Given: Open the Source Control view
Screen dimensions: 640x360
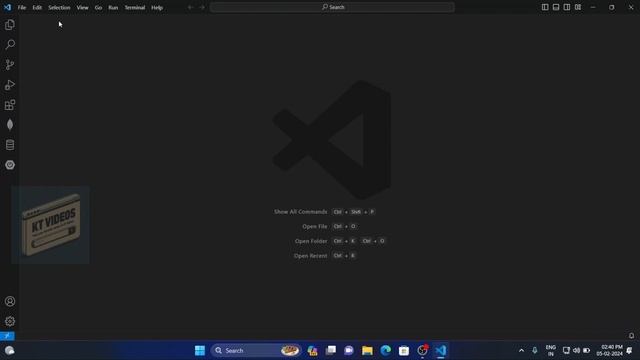Looking at the screenshot, I should (10, 64).
